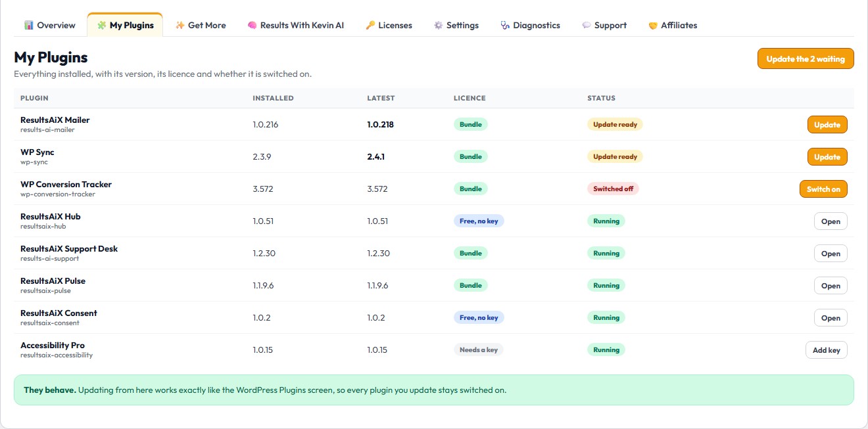Click the WP Conversion Tracker name

(x=66, y=184)
